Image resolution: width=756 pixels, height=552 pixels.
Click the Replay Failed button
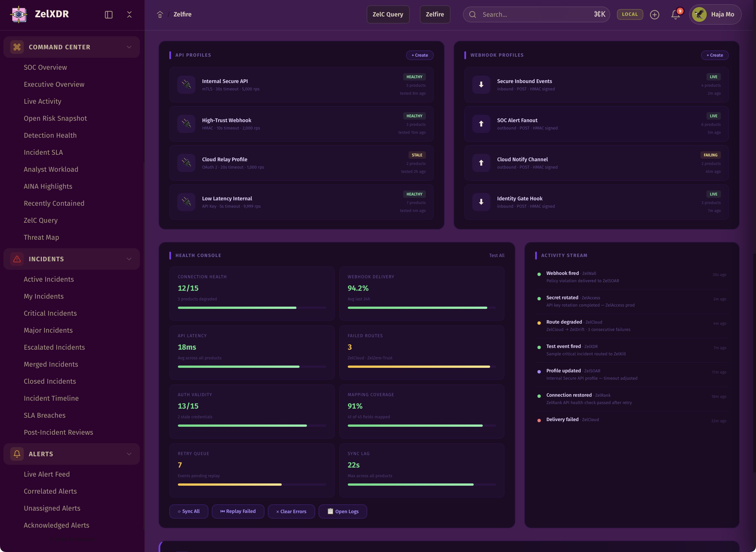238,511
